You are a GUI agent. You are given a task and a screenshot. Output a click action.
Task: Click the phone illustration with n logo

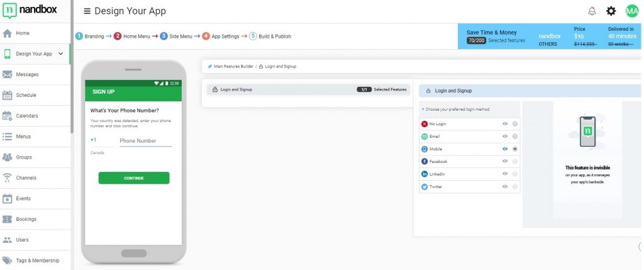click(x=587, y=133)
